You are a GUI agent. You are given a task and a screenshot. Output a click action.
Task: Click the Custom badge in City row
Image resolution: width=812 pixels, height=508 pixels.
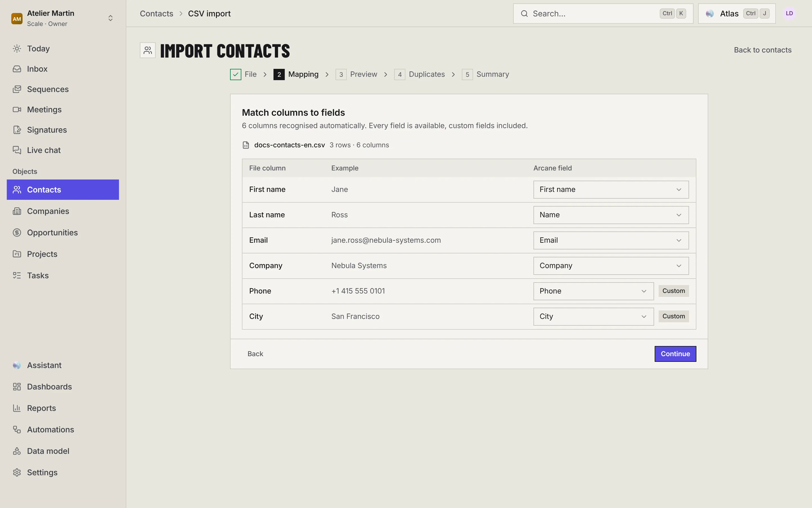(x=673, y=316)
